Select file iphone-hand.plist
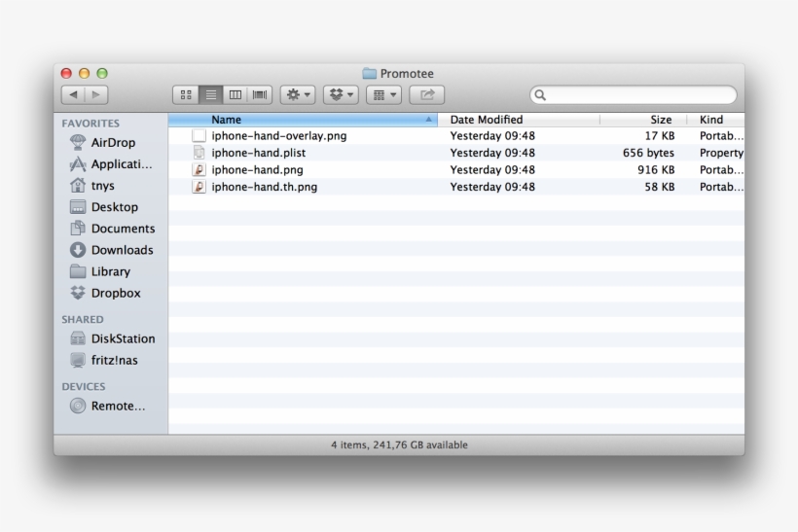This screenshot has height=532, width=798. click(456, 153)
